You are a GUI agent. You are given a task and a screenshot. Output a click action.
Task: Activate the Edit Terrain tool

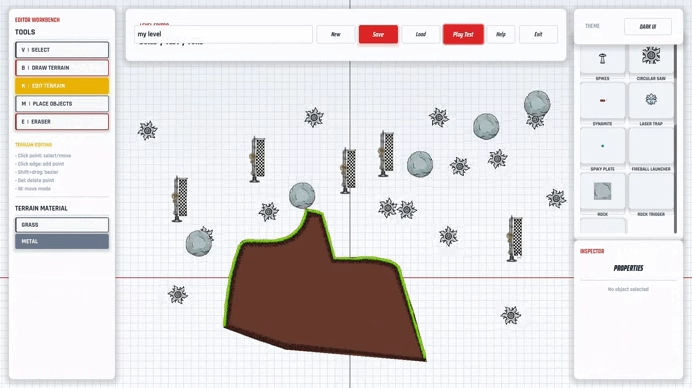pyautogui.click(x=62, y=86)
